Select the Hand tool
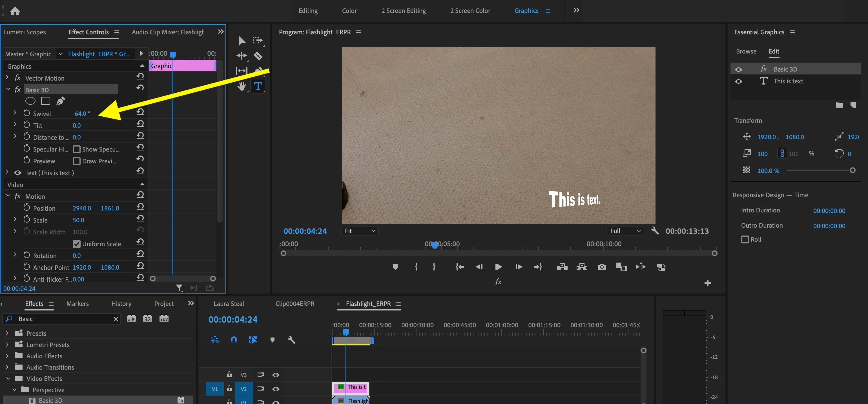868x404 pixels. pyautogui.click(x=241, y=86)
